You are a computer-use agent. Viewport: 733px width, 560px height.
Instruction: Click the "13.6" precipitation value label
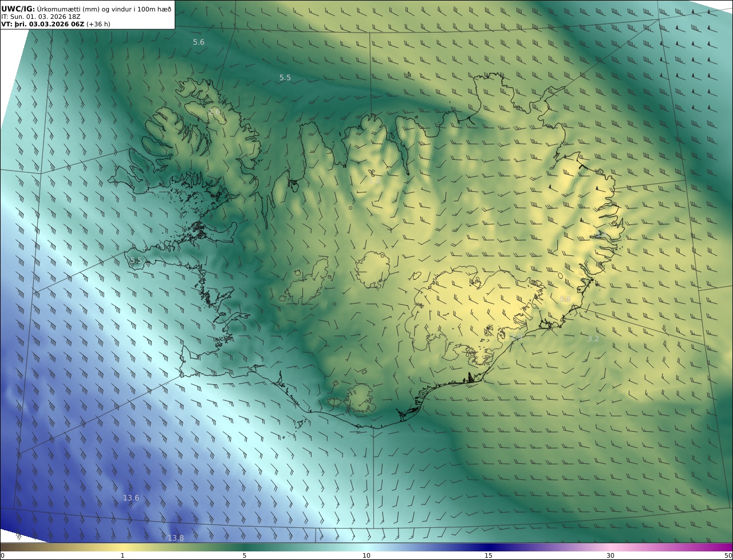pyautogui.click(x=131, y=498)
